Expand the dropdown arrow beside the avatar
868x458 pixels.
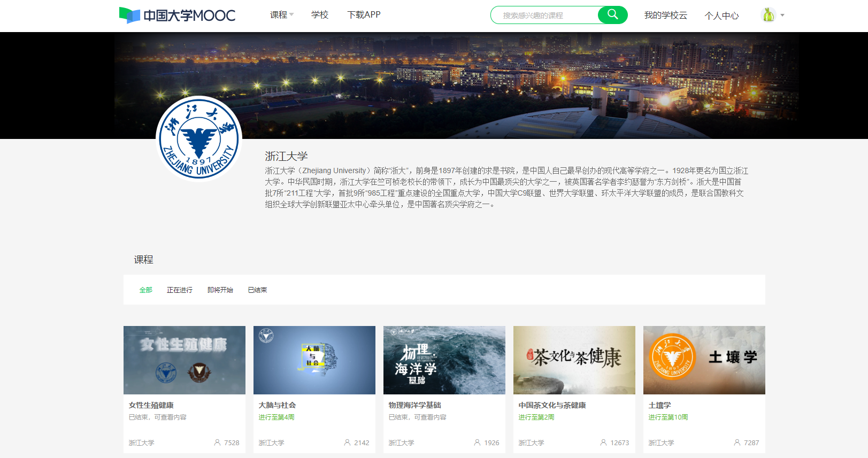click(782, 15)
